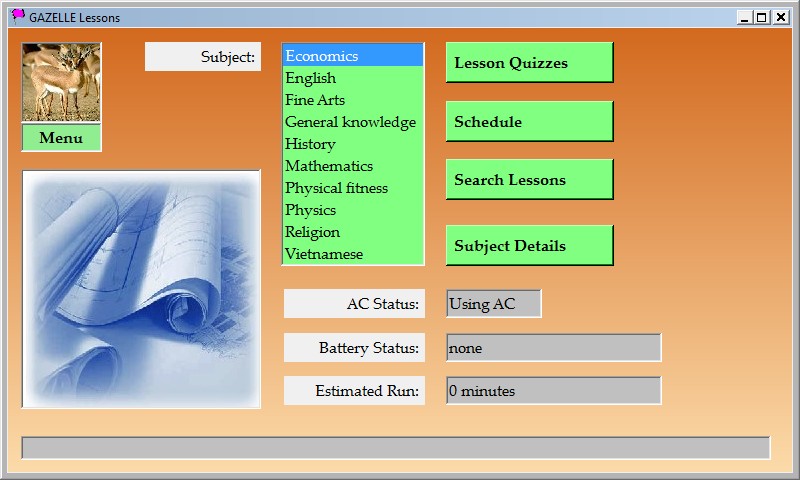Select Religion in the subject list
This screenshot has height=480, width=800.
click(353, 232)
